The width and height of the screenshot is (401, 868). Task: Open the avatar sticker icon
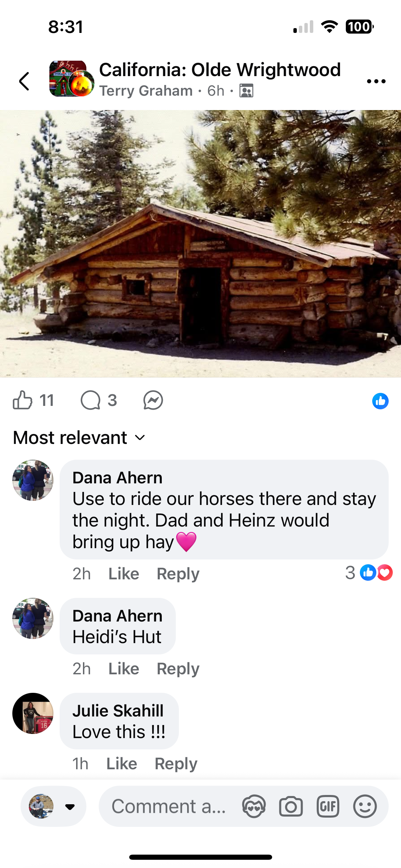pos(254,806)
